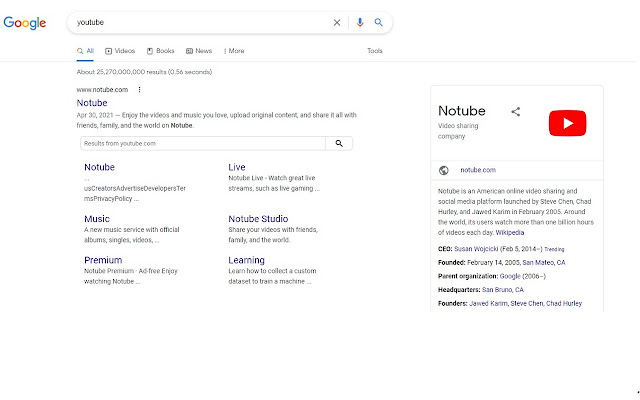Click the globe icon beside notube.com
Image resolution: width=640 pixels, height=400 pixels.
[x=444, y=170]
